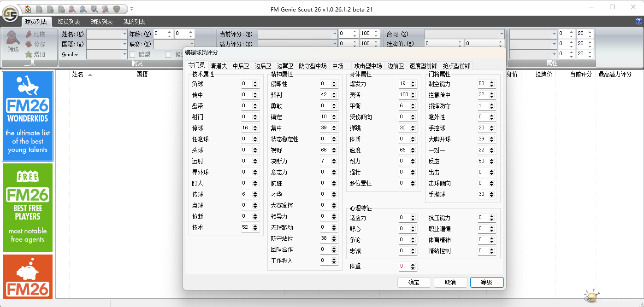Click the 体重 value input field
Image resolution: width=644 pixels, height=307 pixels.
[404, 266]
